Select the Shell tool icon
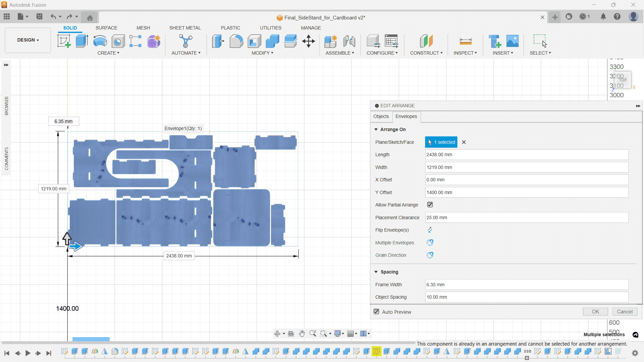This screenshot has width=644, height=362. (x=254, y=41)
